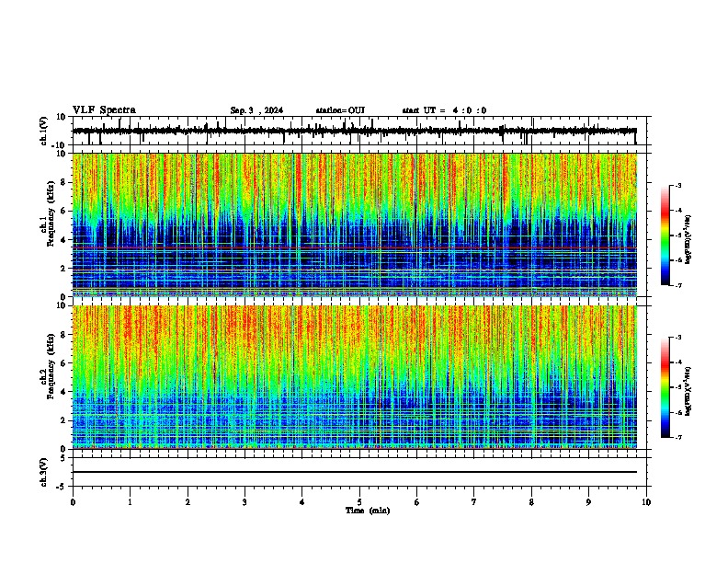The height and width of the screenshot is (563, 728).
Task: Click time axis tick label "0"
Action: [73, 502]
